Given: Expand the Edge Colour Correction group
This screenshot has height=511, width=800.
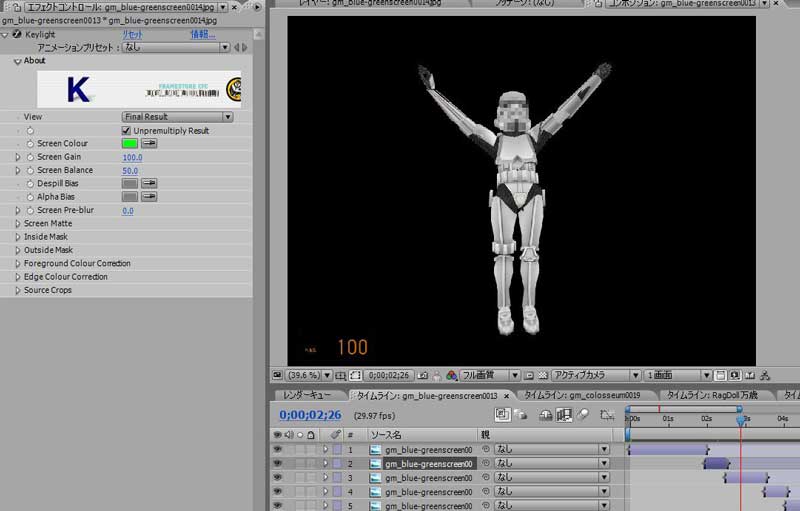Looking at the screenshot, I should pyautogui.click(x=18, y=277).
